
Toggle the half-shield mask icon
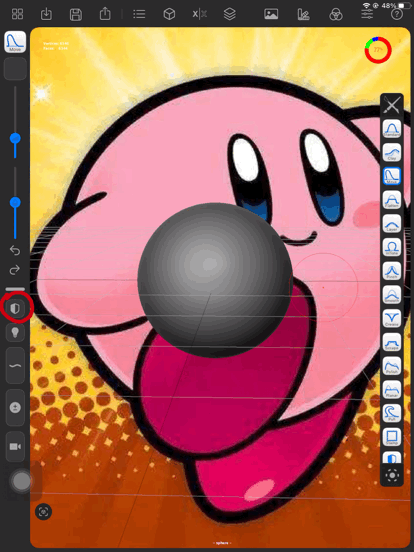coord(15,308)
